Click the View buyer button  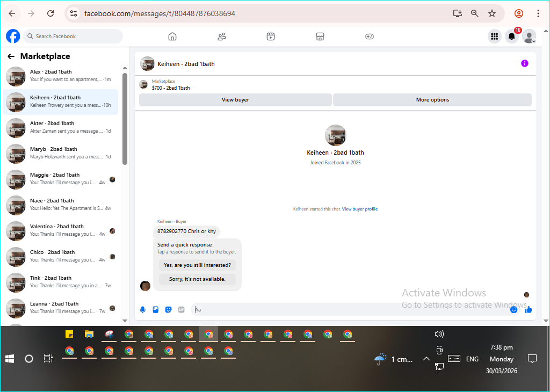235,99
